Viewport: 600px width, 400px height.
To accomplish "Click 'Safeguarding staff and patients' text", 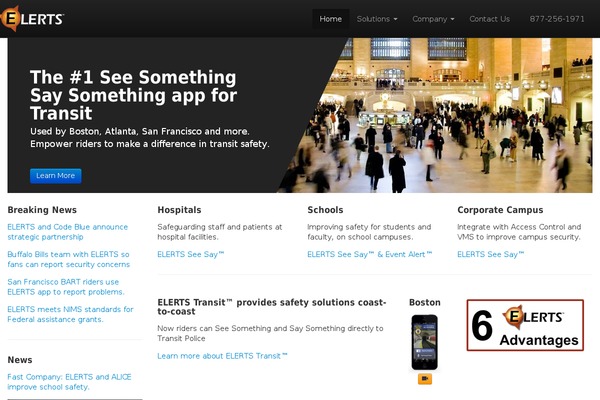I will (x=220, y=232).
